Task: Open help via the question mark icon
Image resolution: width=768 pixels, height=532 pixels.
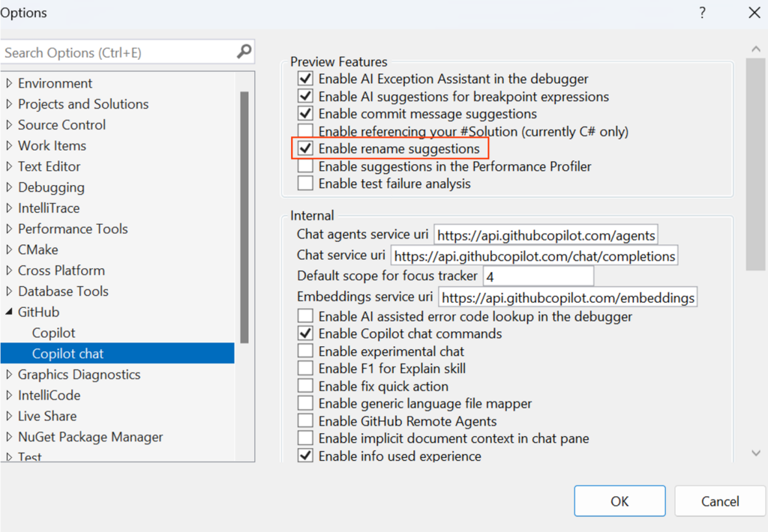Action: [x=702, y=13]
